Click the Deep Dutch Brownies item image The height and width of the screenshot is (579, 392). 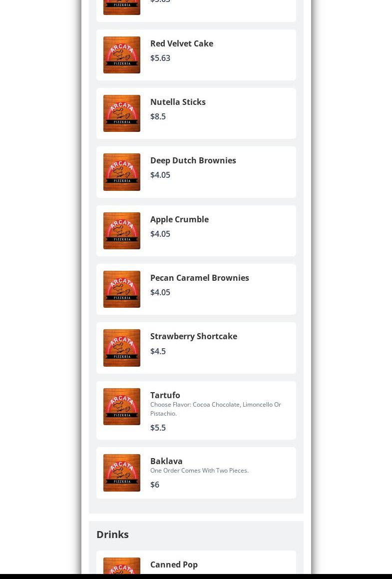(x=122, y=172)
